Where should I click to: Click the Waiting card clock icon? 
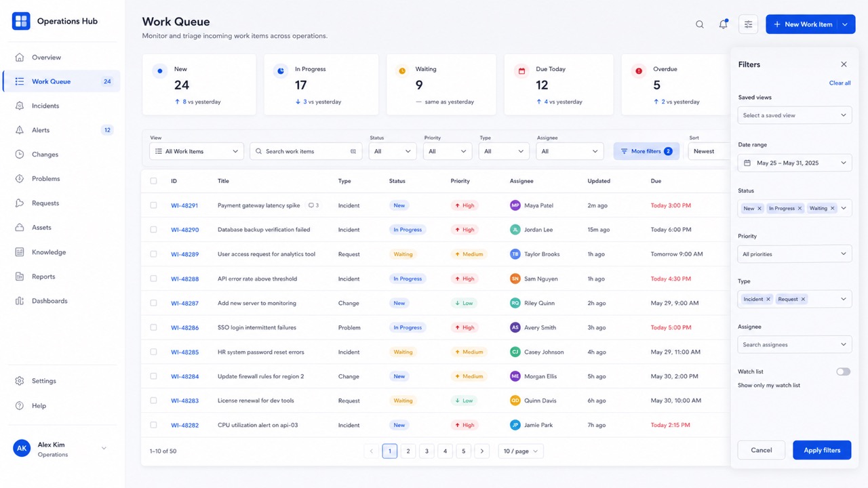(x=402, y=70)
